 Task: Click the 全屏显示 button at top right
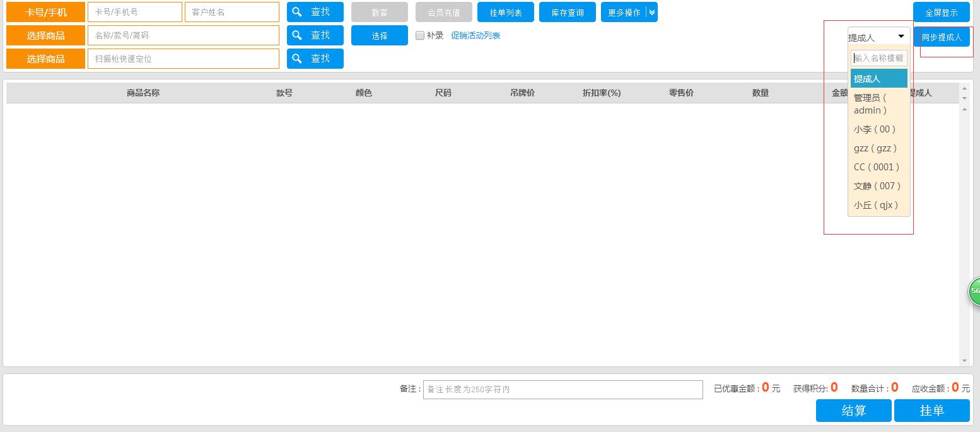pyautogui.click(x=941, y=11)
